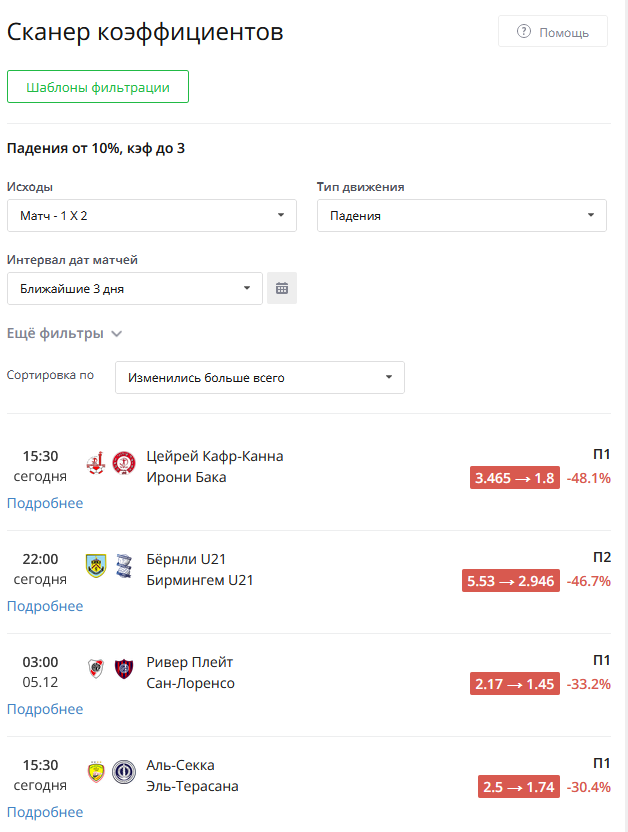This screenshot has height=832, width=628.
Task: Click the Аль-Секка team logo
Action: 96,772
